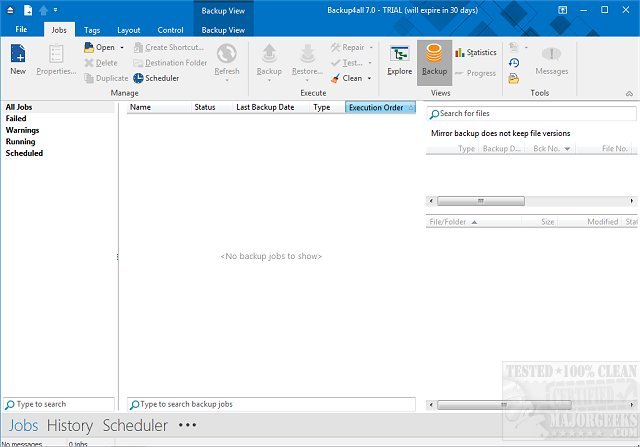Click the Open job folder icon
The height and width of the screenshot is (447, 640).
click(89, 47)
